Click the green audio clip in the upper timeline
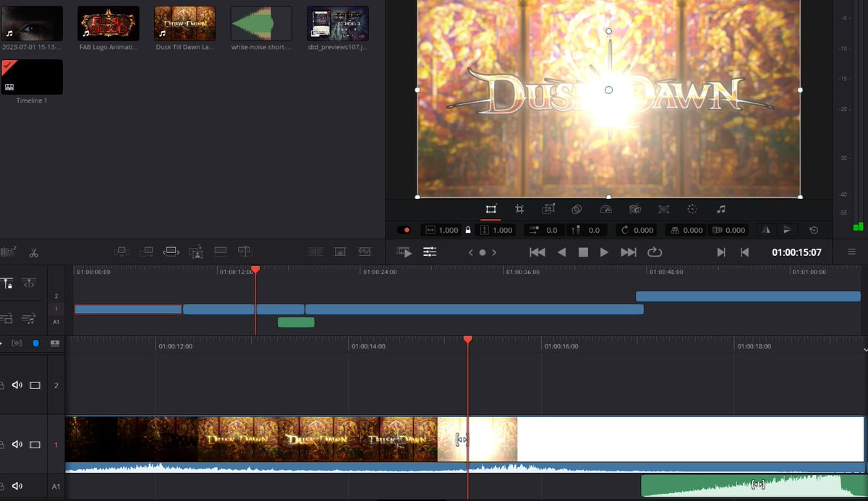868x501 pixels. tap(296, 322)
